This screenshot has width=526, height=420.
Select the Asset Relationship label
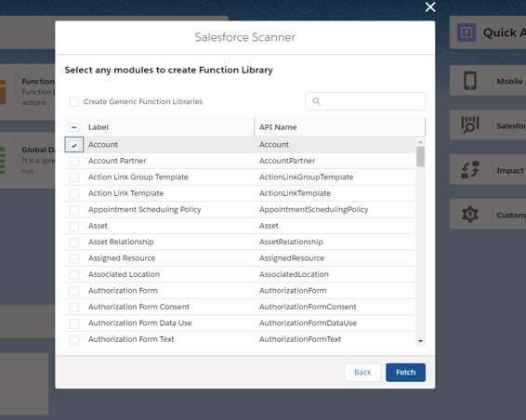(121, 242)
